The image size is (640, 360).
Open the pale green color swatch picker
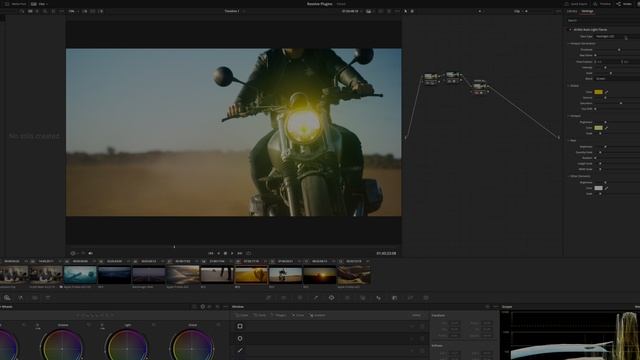[x=598, y=128]
